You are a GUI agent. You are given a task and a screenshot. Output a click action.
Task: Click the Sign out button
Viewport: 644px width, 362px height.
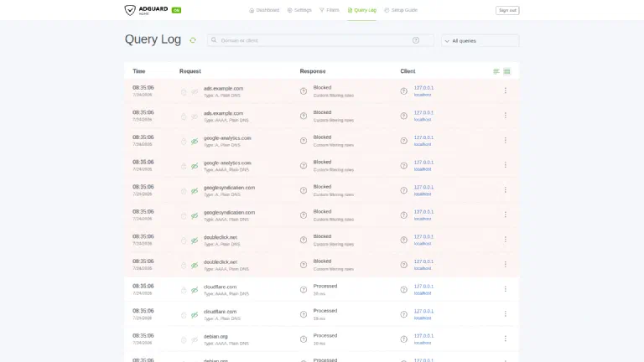pyautogui.click(x=507, y=10)
